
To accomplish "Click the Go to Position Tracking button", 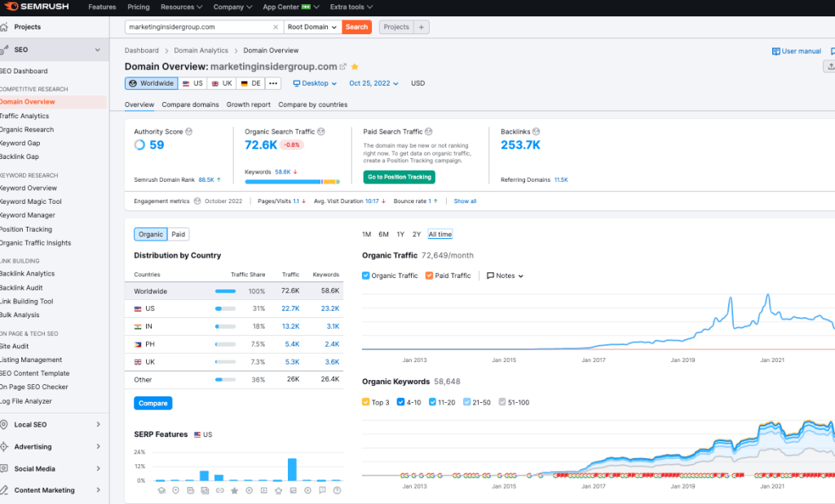I will pos(399,177).
